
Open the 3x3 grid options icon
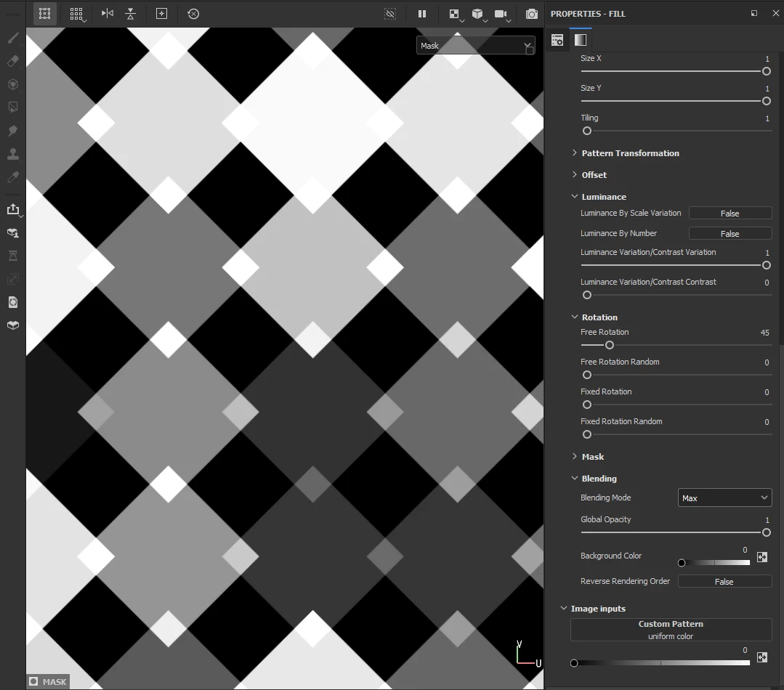[76, 14]
